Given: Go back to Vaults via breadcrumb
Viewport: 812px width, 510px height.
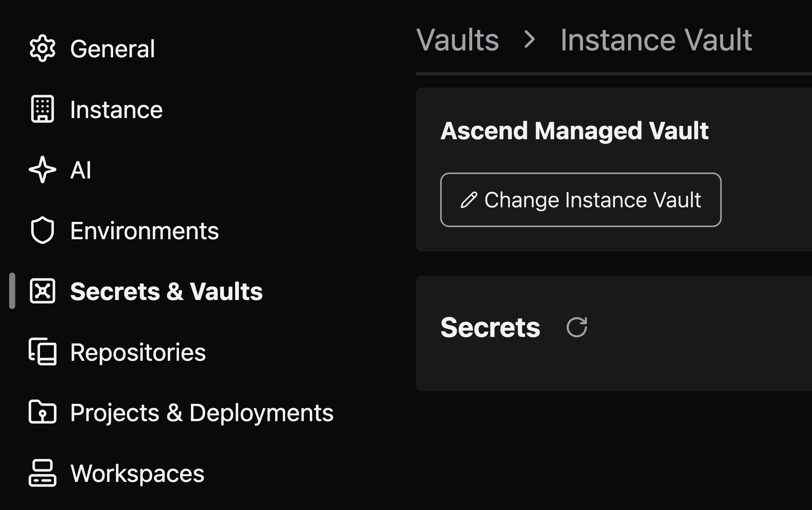Looking at the screenshot, I should pos(457,40).
